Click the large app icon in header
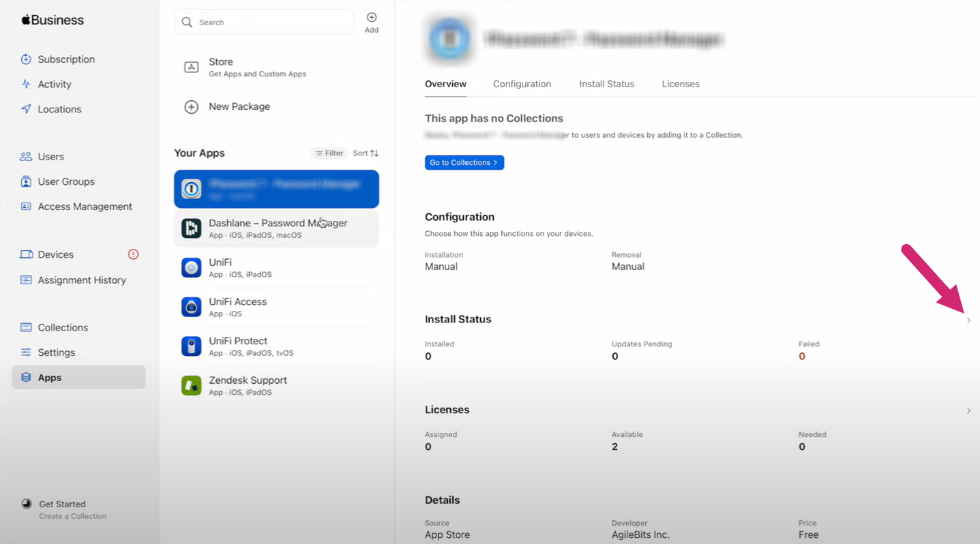Screen dimensions: 980x544 449,40
